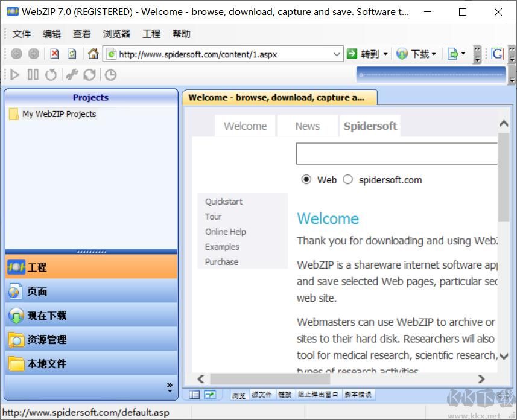517x420 pixels.
Task: Open project settings wrench icon
Action: coord(72,75)
